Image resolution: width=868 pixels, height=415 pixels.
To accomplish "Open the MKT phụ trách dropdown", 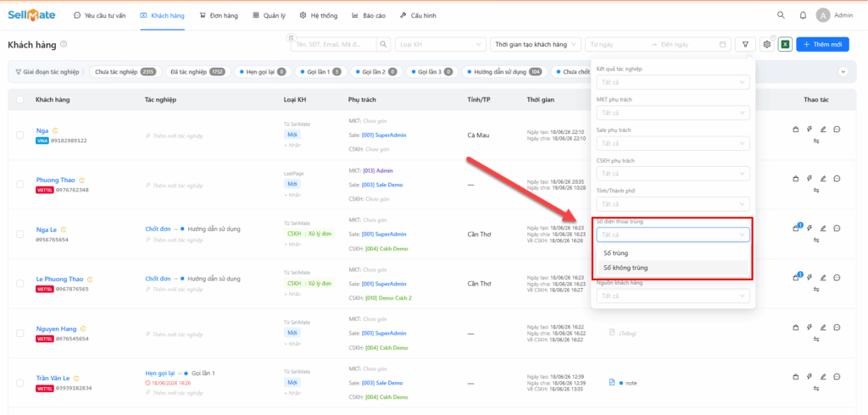I will pyautogui.click(x=672, y=113).
